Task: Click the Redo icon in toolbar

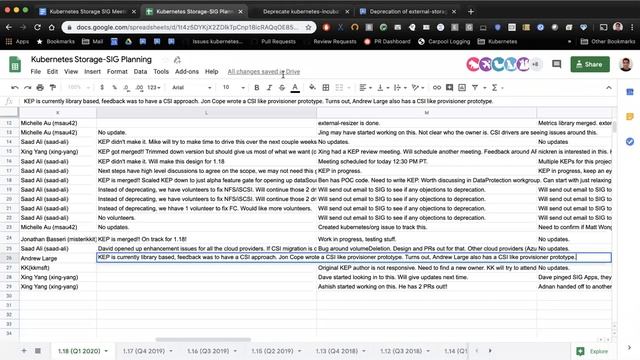Action: coord(27,87)
